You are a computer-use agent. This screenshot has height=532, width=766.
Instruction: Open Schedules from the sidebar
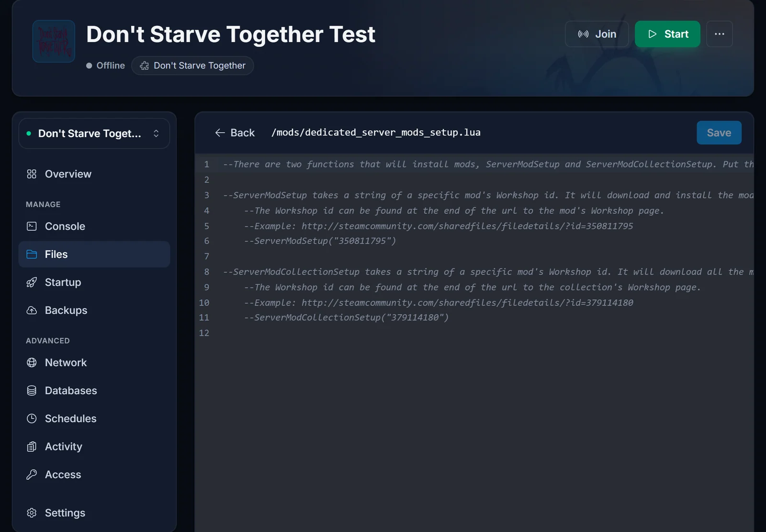(94, 419)
